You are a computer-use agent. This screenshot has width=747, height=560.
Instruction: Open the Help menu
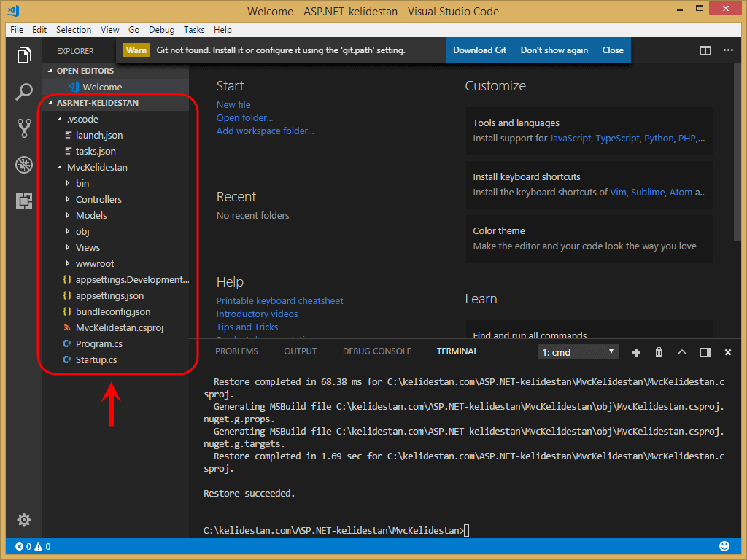[x=222, y=29]
